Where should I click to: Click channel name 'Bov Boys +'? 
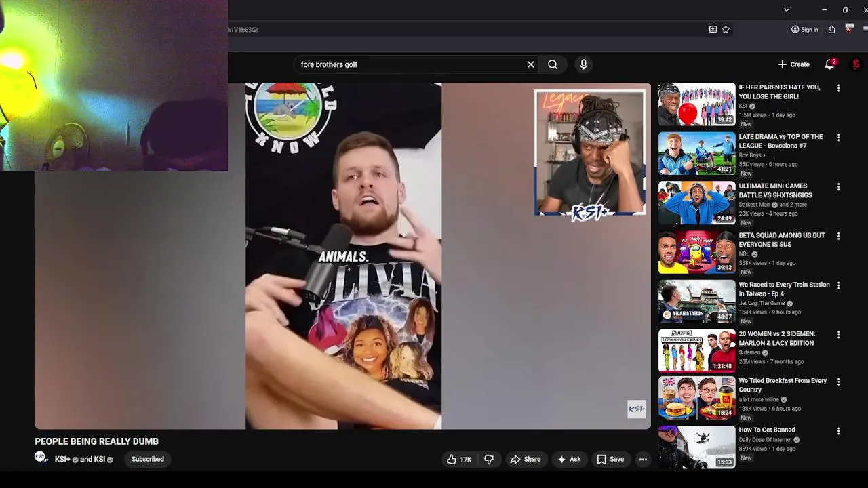753,155
